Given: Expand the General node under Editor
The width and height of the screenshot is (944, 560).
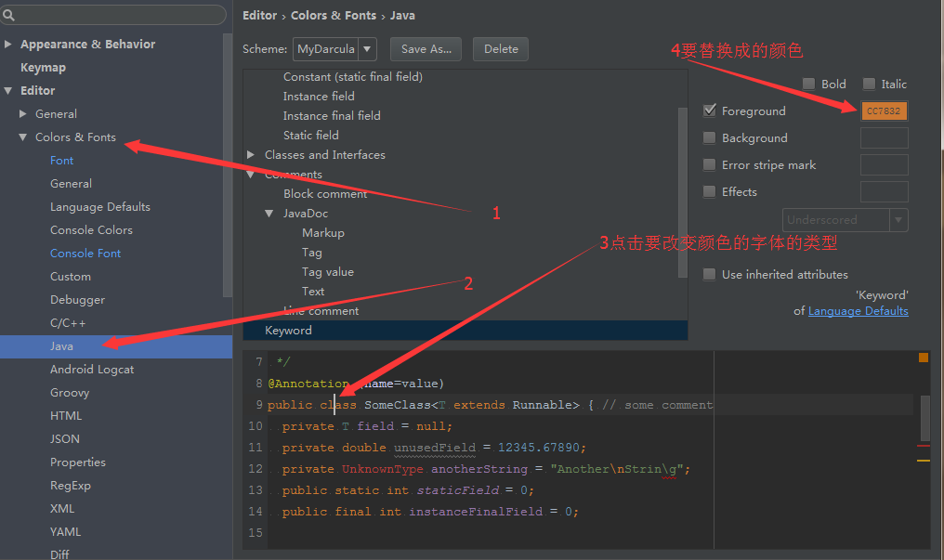Looking at the screenshot, I should tap(23, 113).
